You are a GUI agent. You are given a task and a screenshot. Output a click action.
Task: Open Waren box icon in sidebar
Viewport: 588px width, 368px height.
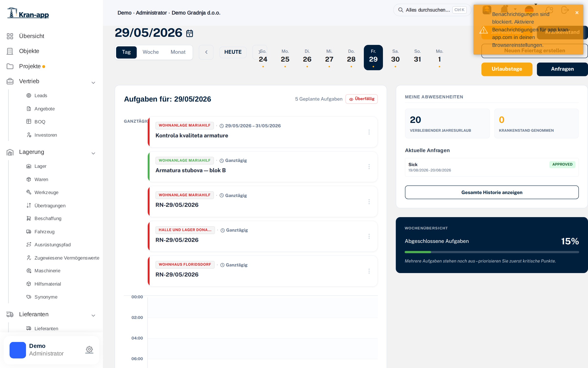(x=29, y=179)
